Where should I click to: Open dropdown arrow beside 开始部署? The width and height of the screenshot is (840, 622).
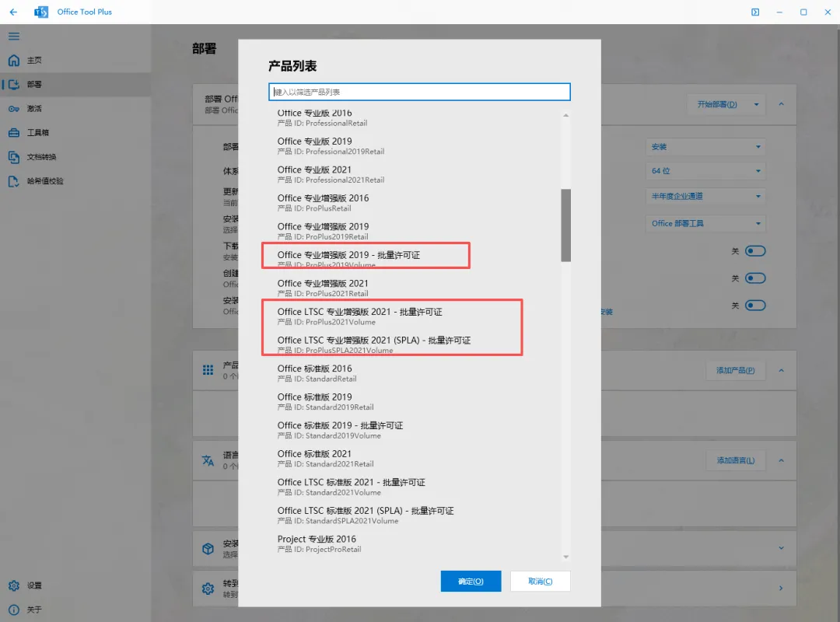click(757, 104)
